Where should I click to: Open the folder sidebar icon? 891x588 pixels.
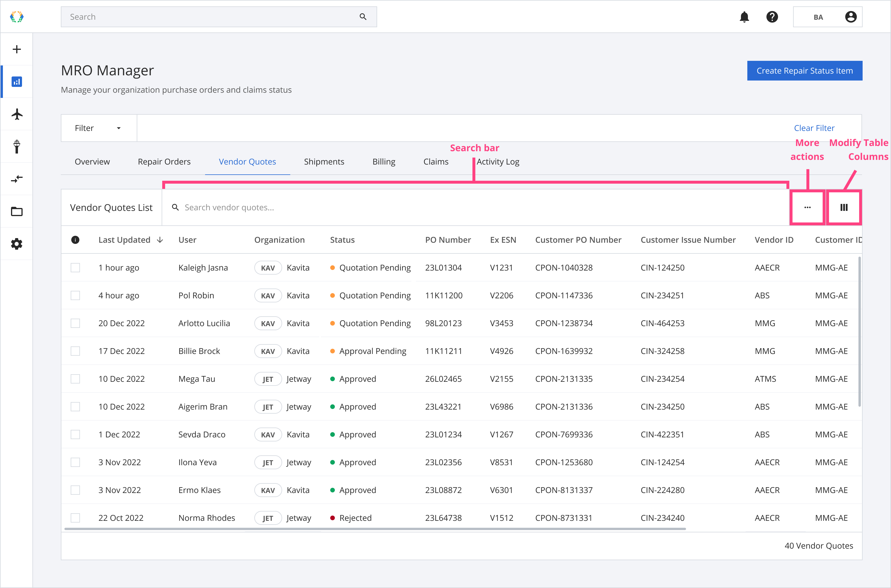[17, 211]
